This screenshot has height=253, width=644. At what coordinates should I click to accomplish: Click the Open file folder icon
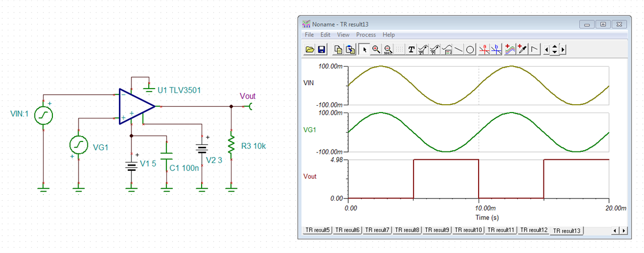click(310, 50)
